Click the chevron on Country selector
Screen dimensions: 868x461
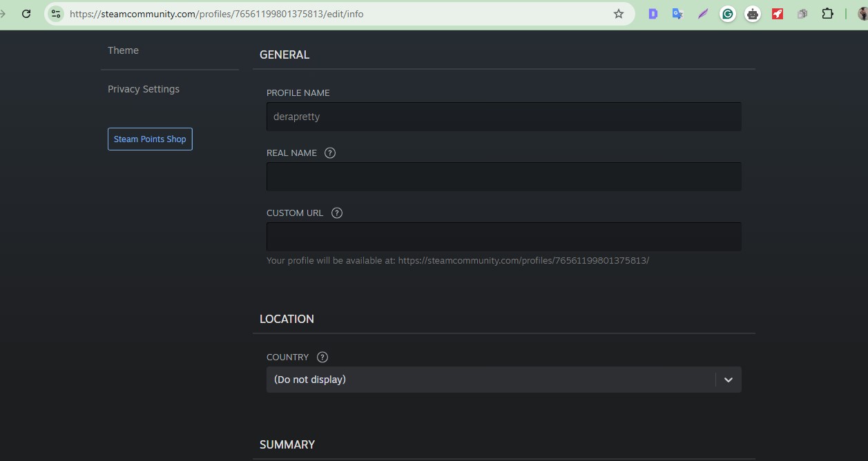[x=728, y=380]
